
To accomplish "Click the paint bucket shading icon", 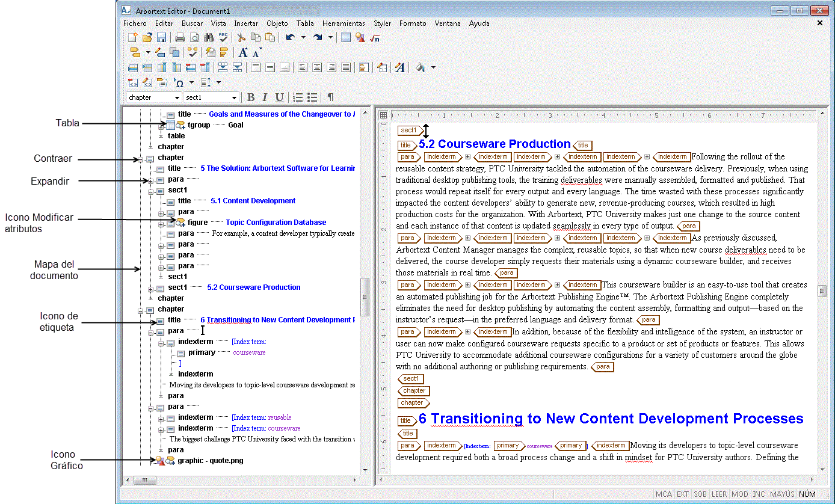I will point(421,67).
